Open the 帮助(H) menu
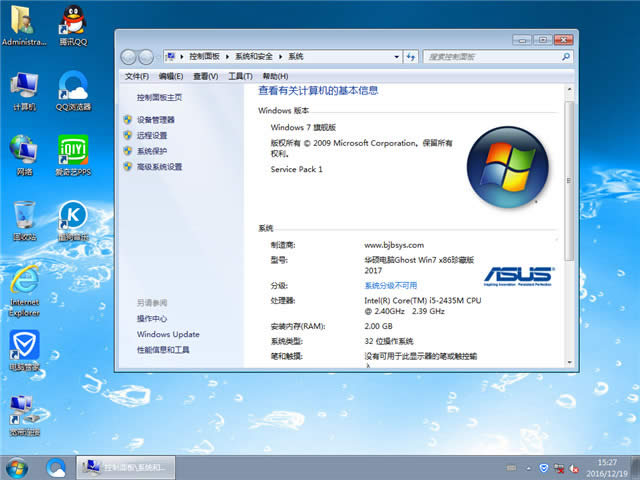Screen dimensions: 640x480 click(x=275, y=76)
